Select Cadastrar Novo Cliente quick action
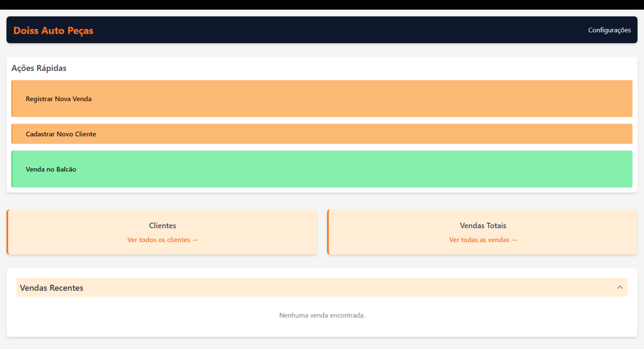Screen dimensions: 644x349 pos(61,134)
